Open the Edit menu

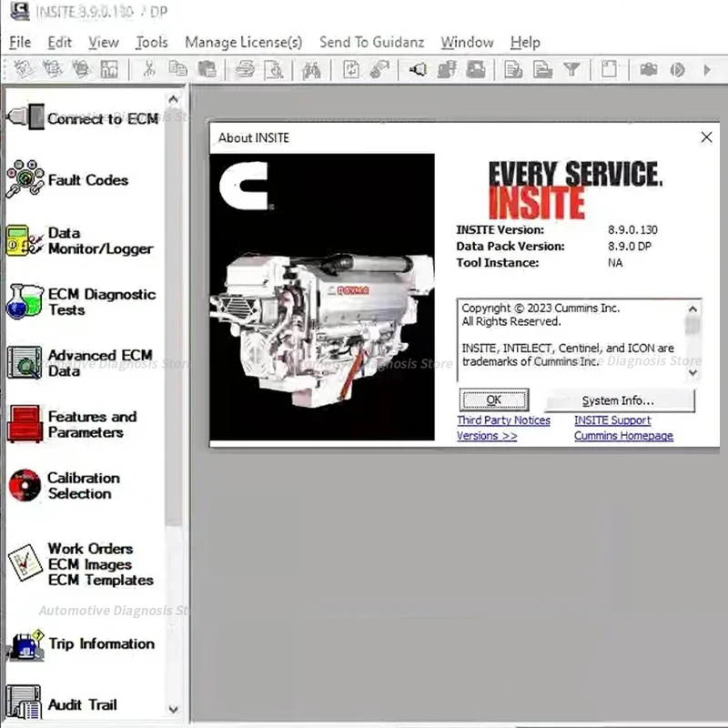(x=59, y=42)
